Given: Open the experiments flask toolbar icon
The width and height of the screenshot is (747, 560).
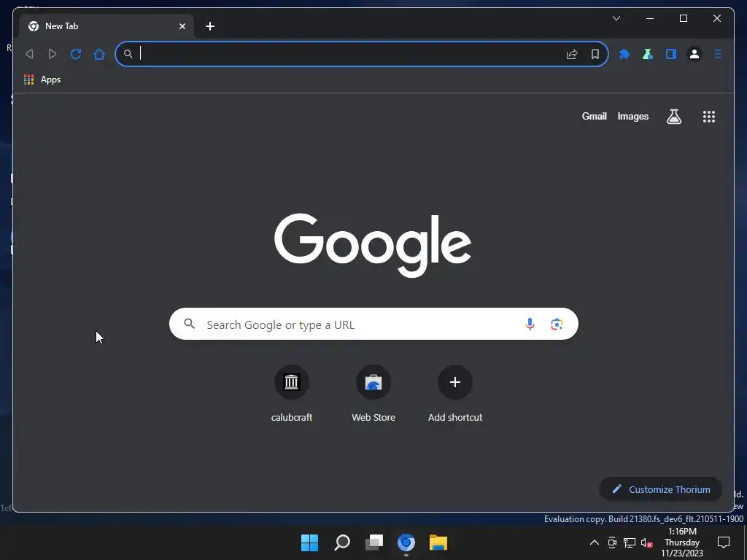Looking at the screenshot, I should [648, 54].
